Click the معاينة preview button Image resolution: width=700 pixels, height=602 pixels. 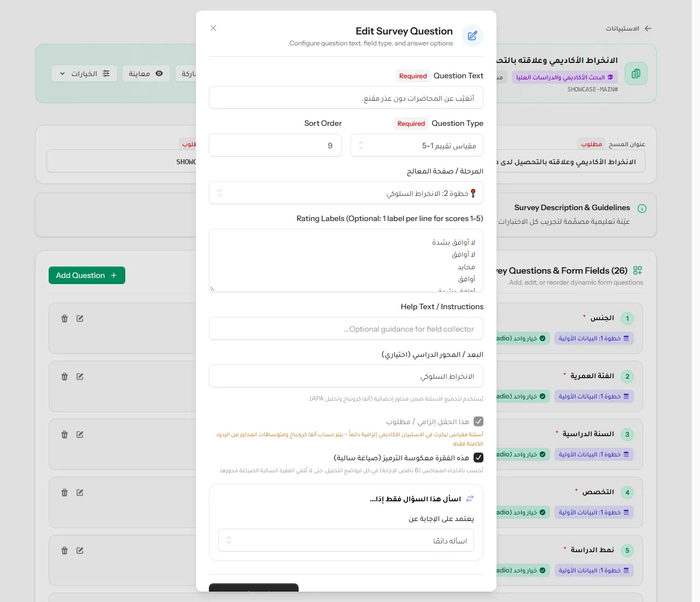pos(145,73)
